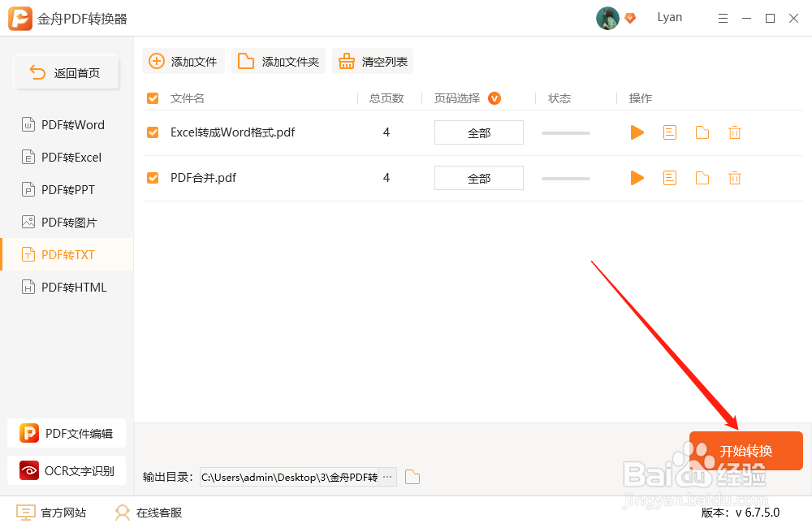Open output directory folder icon
812x528 pixels.
(x=412, y=477)
